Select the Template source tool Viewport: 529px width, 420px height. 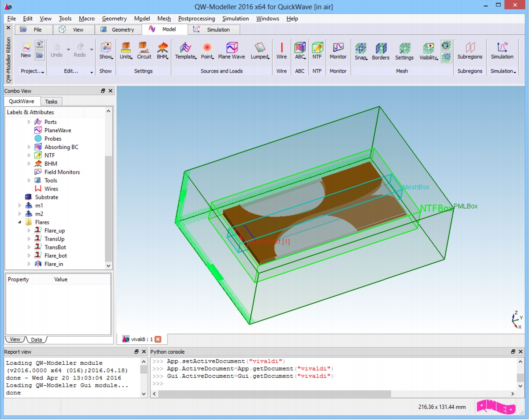coord(185,51)
